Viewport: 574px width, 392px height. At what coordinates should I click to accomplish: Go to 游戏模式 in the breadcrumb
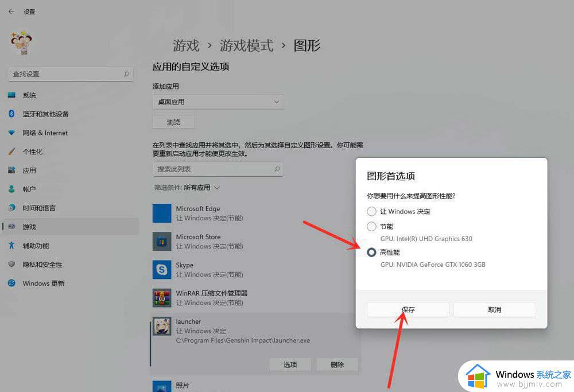247,46
